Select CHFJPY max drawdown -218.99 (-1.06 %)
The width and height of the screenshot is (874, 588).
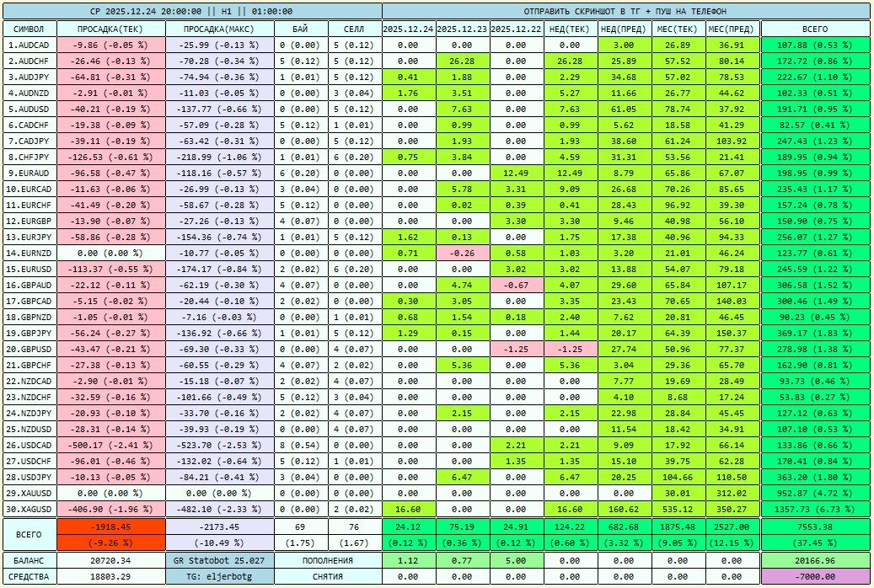219,158
